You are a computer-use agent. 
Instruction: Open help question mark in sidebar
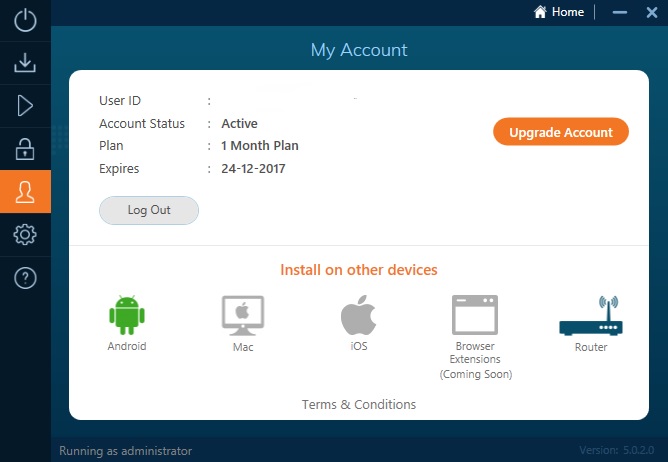pyautogui.click(x=25, y=278)
